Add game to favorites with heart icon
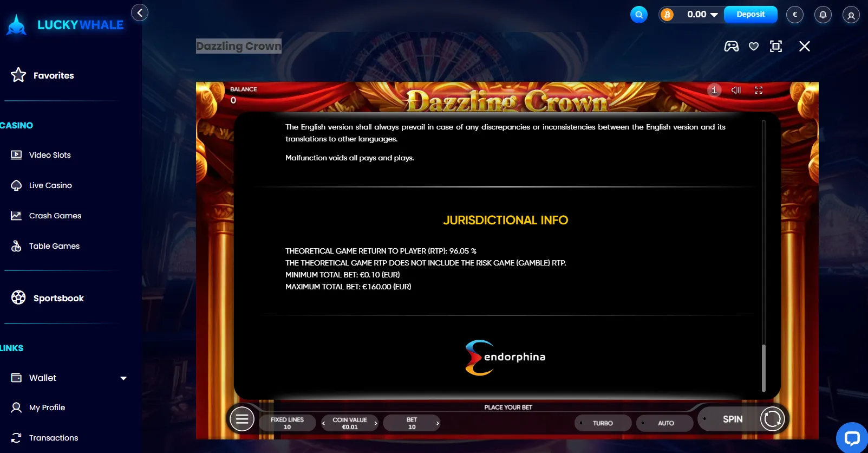The height and width of the screenshot is (453, 868). point(754,46)
